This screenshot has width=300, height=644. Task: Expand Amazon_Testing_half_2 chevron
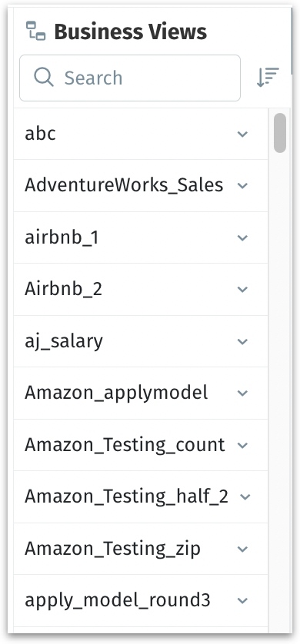tap(245, 497)
